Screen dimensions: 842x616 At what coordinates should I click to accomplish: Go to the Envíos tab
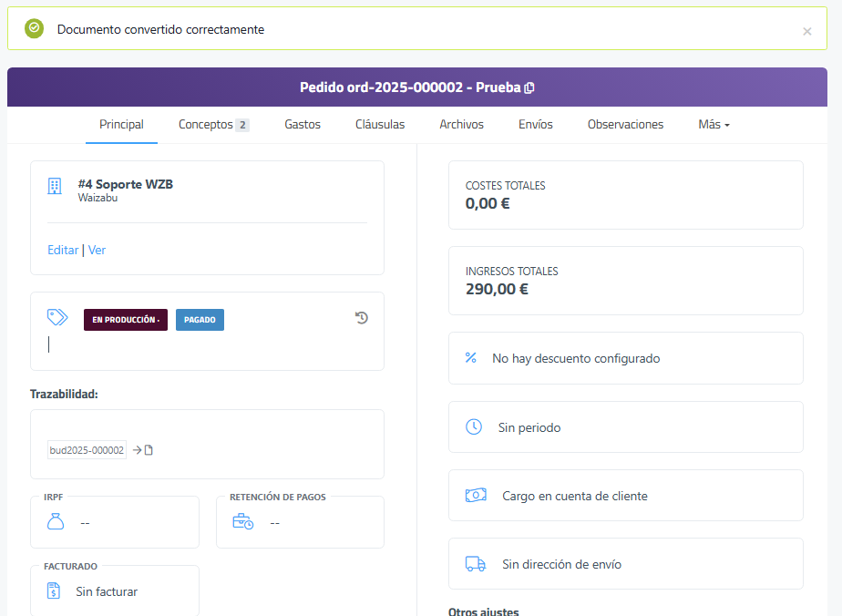tap(536, 125)
